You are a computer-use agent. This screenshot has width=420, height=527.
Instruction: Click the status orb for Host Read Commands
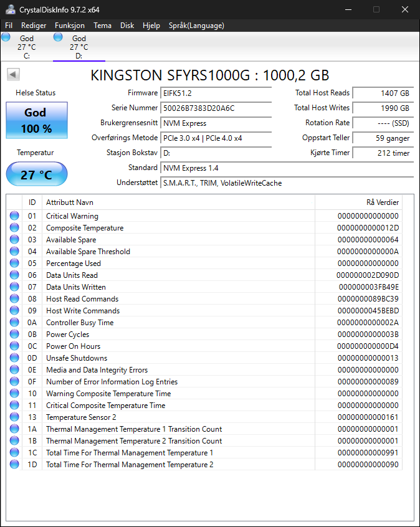click(14, 298)
